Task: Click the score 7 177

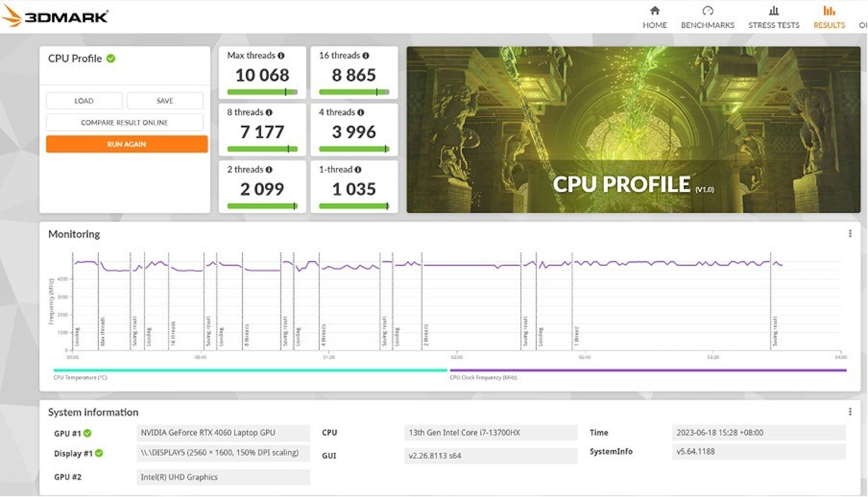Action: (262, 132)
